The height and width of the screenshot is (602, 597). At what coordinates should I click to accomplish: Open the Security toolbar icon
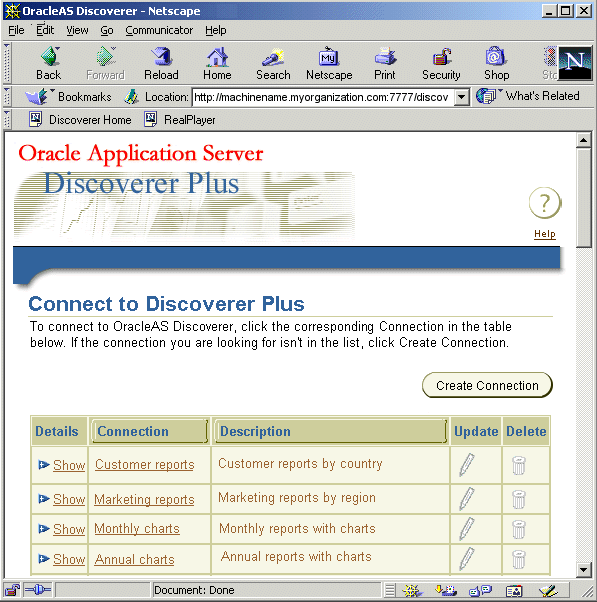coord(441,63)
